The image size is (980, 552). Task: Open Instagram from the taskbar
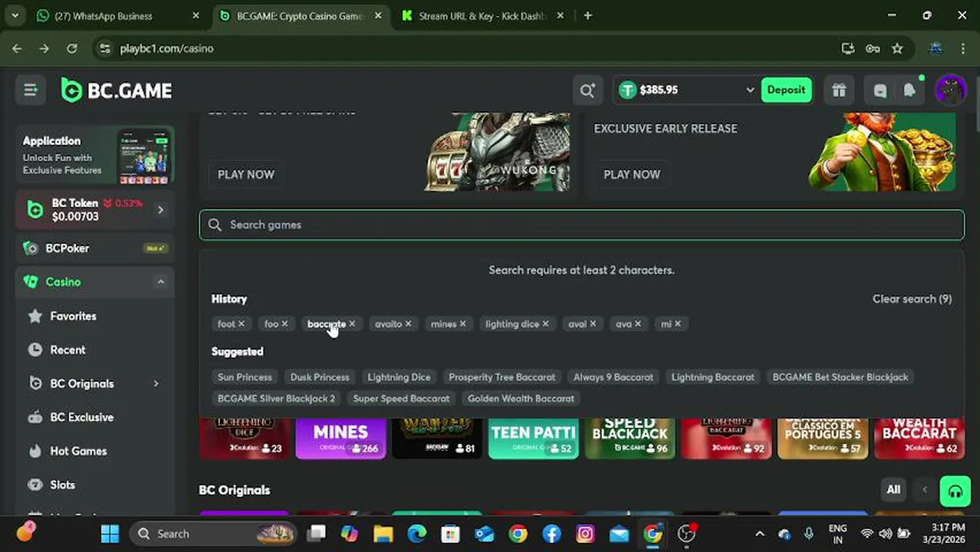[x=585, y=534]
